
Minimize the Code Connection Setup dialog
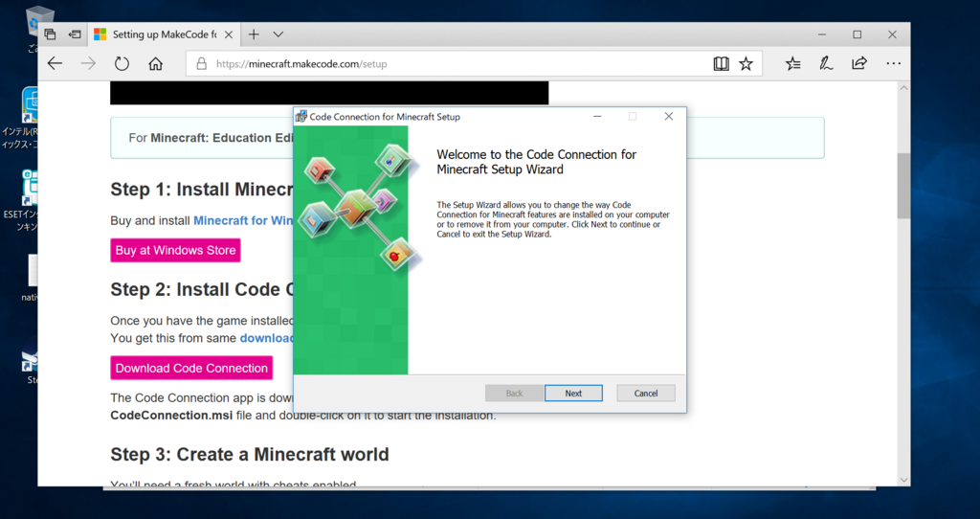(597, 116)
